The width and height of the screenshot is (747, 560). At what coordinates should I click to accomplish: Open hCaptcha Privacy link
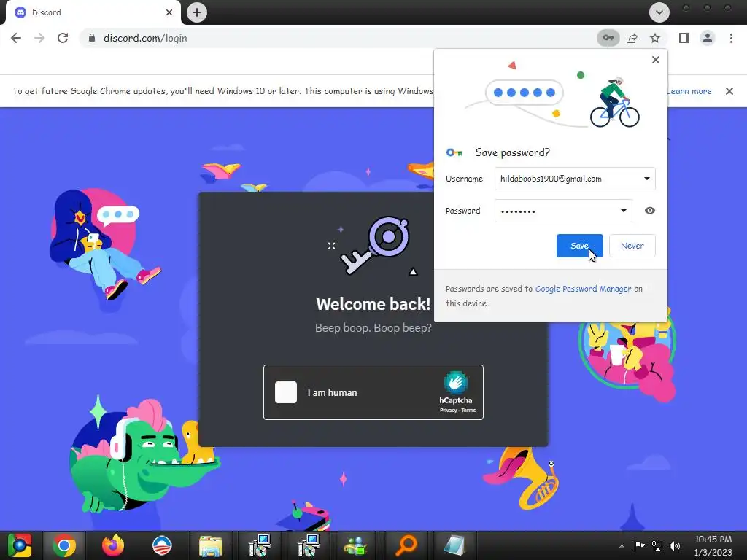[449, 410]
